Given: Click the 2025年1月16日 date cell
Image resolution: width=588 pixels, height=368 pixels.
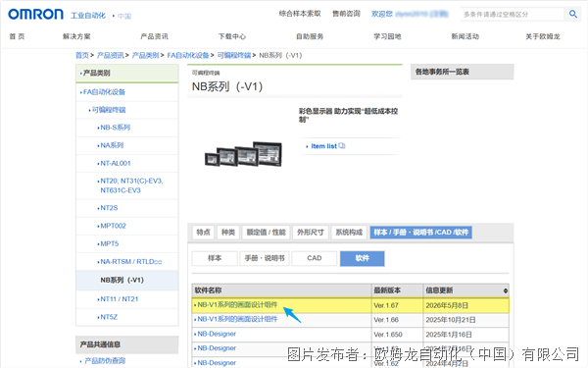Looking at the screenshot, I should [465, 335].
